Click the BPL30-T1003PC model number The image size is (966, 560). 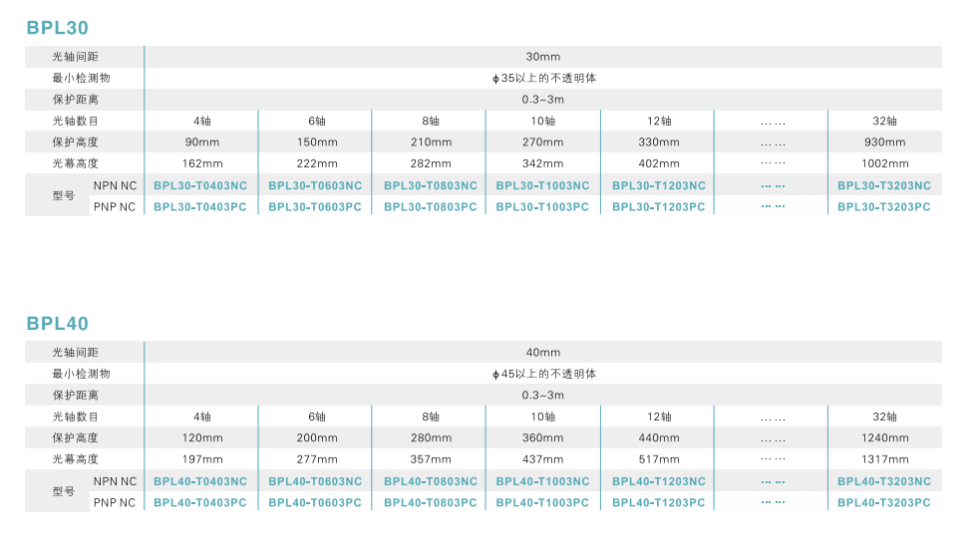(x=542, y=207)
